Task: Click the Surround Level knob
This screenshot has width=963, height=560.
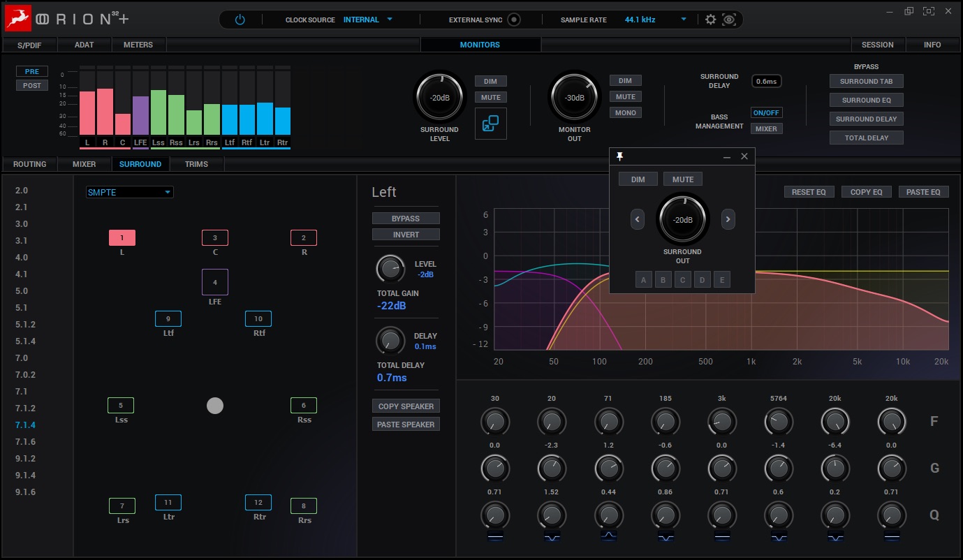Action: tap(440, 98)
